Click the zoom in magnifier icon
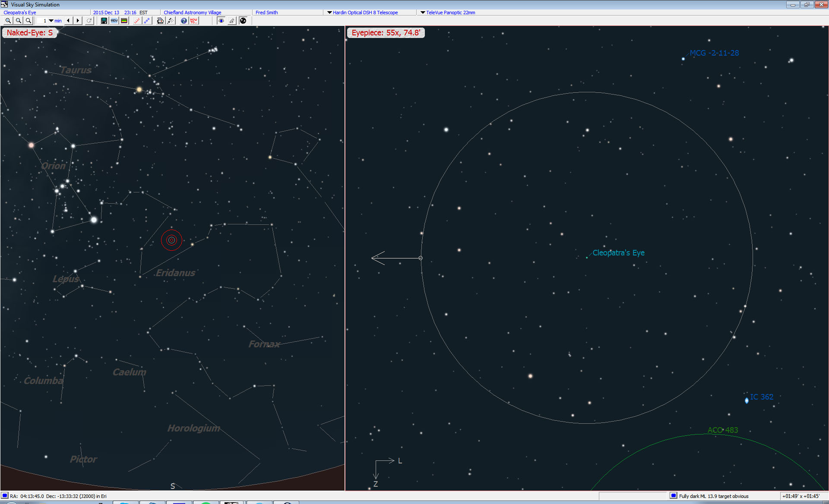The image size is (829, 504). coord(8,21)
